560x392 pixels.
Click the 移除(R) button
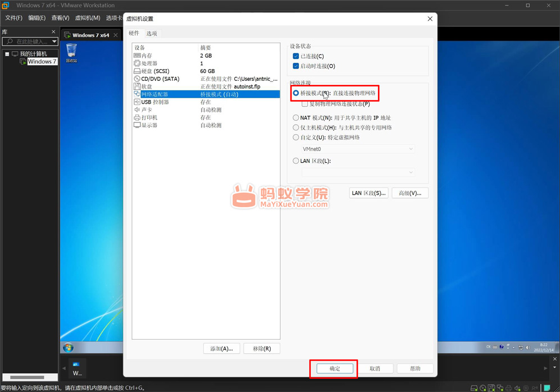262,348
